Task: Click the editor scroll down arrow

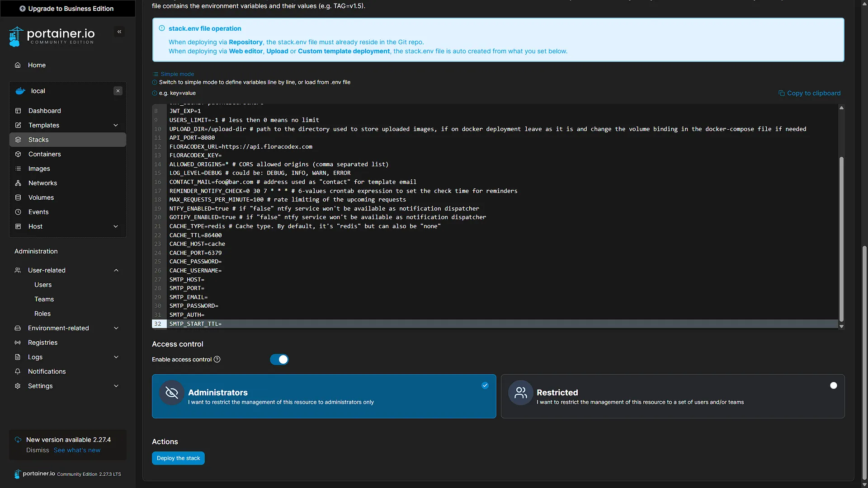Action: pos(841,326)
